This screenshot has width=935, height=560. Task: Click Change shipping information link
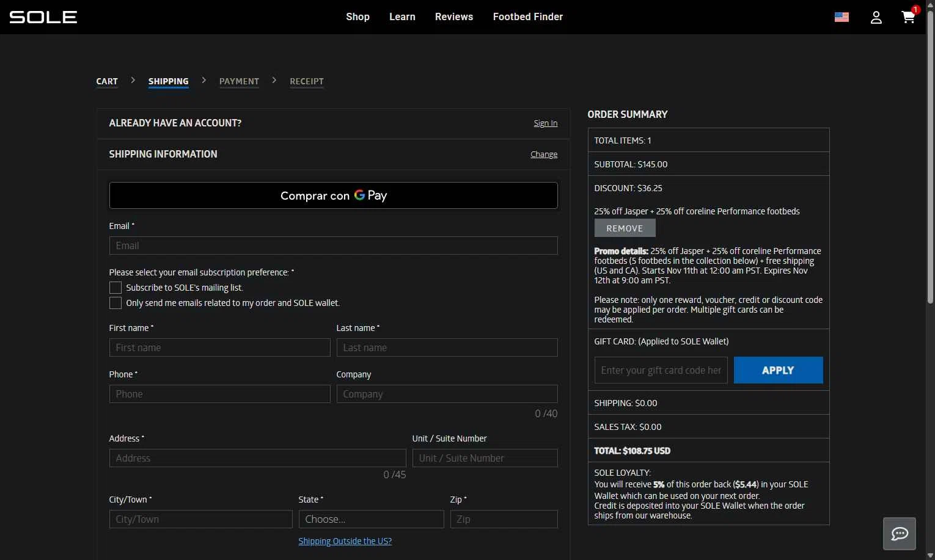tap(544, 155)
